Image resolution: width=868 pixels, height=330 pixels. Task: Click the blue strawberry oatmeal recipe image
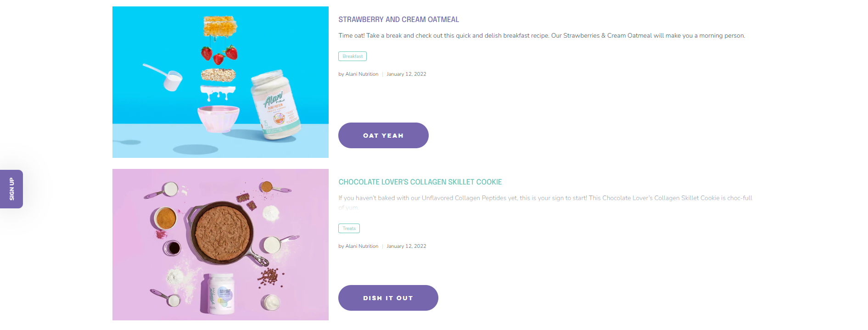(x=220, y=82)
